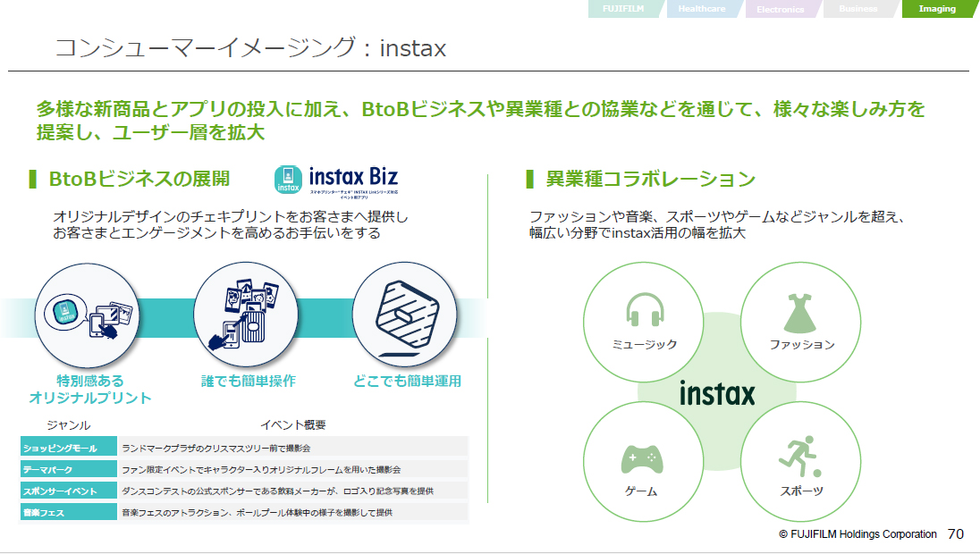Click the instax Biz app icon
Screen dimensions: 980x554
click(288, 180)
